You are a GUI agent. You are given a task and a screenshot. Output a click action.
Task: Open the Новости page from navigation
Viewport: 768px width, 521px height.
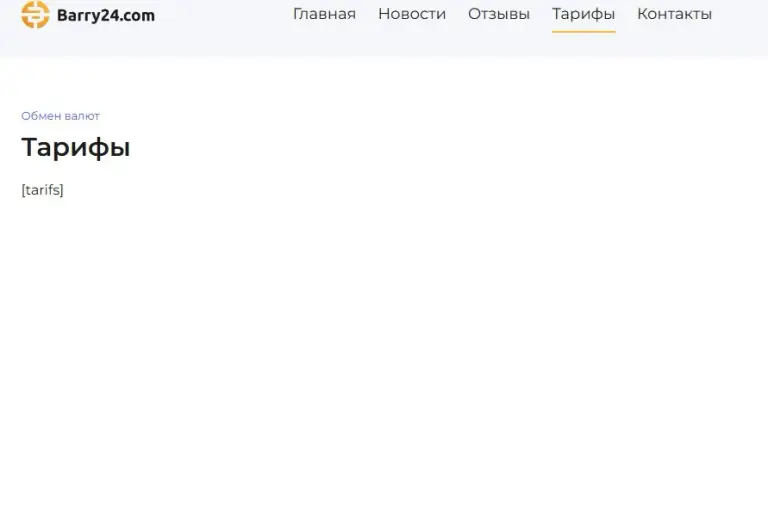click(x=412, y=14)
